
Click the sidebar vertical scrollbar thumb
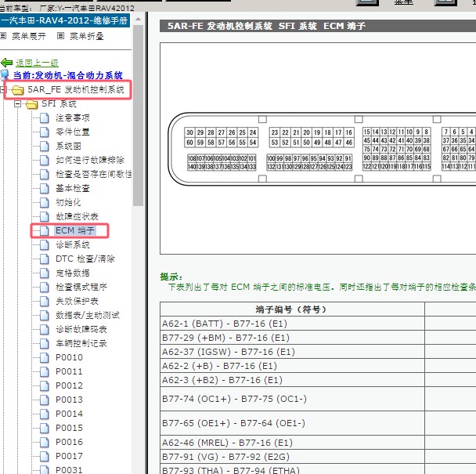tap(138, 115)
